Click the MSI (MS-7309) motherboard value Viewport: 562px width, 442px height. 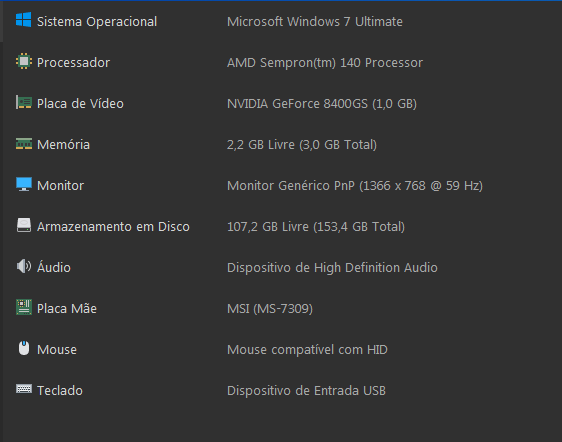click(x=270, y=309)
